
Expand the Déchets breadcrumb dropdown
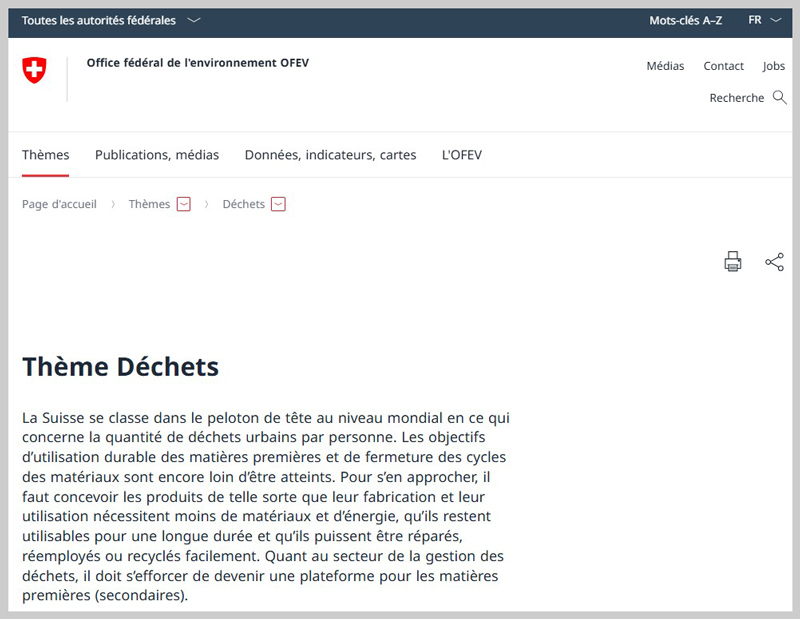point(278,204)
